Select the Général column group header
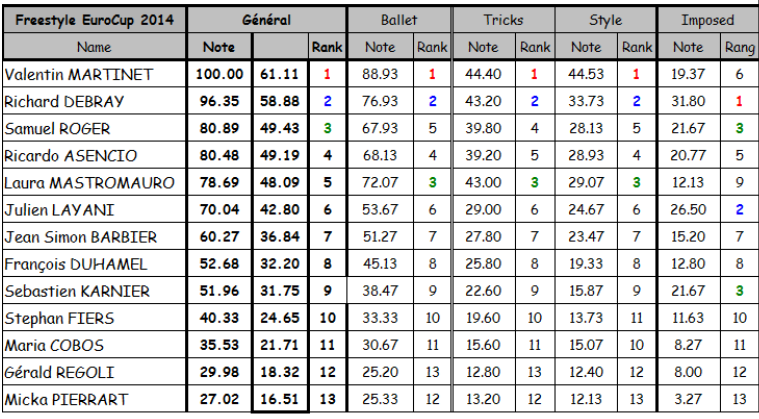This screenshot has width=759, height=419. click(267, 20)
